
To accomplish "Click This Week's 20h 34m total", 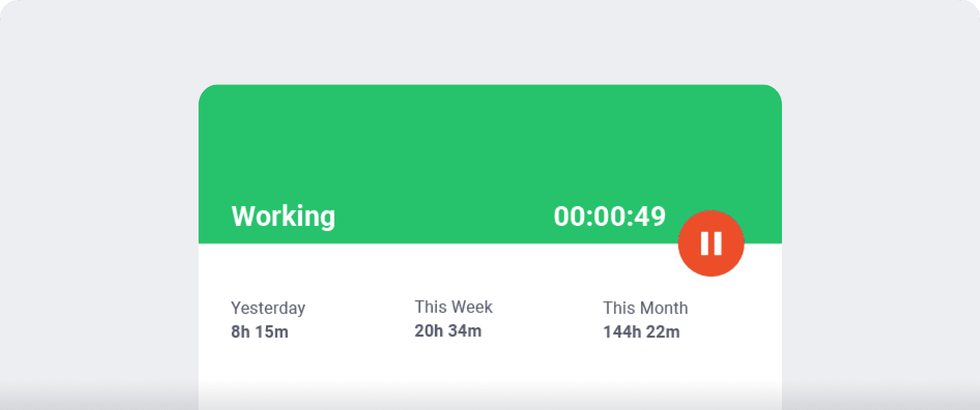I will [448, 331].
